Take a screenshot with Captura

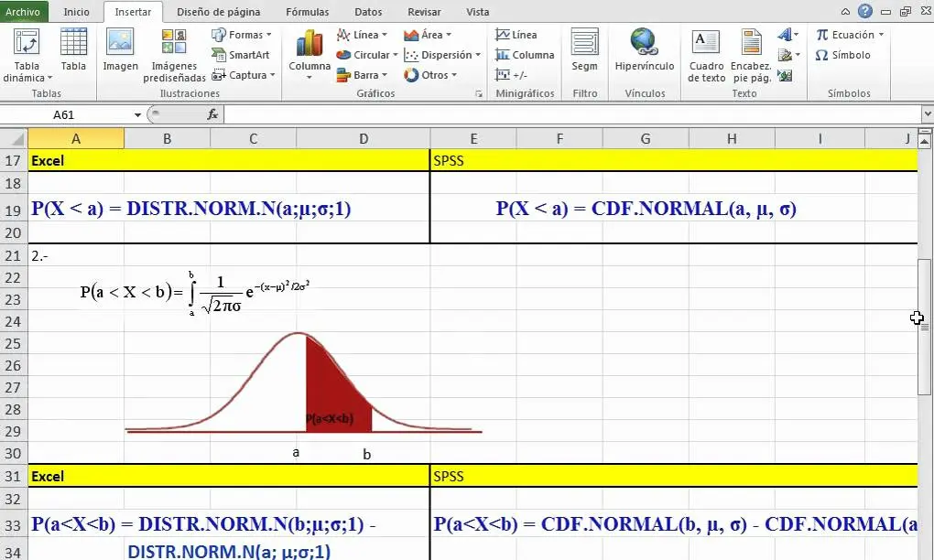tap(241, 75)
